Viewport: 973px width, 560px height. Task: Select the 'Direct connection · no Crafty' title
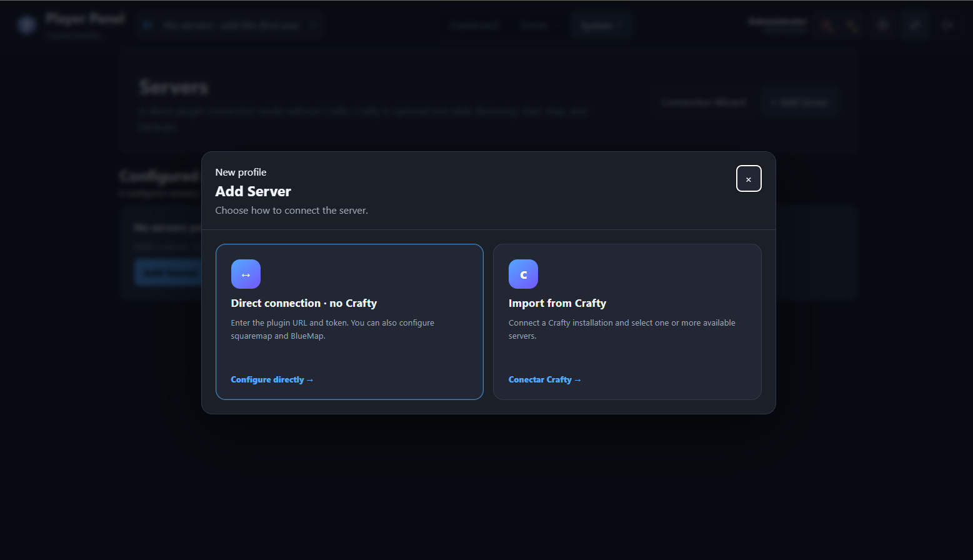tap(304, 303)
